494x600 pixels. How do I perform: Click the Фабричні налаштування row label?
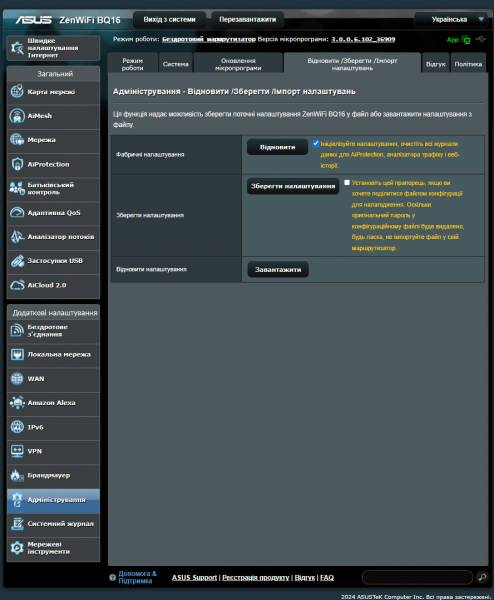pos(150,155)
